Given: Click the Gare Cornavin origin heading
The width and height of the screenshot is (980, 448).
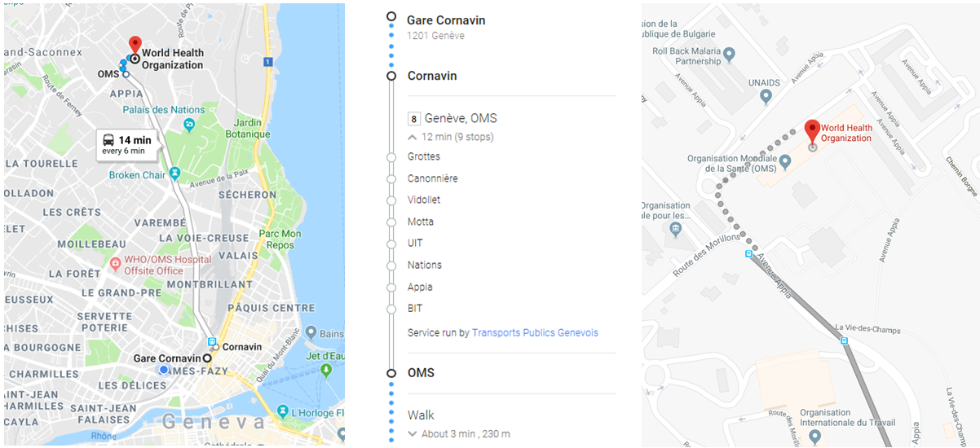Looking at the screenshot, I should point(446,20).
